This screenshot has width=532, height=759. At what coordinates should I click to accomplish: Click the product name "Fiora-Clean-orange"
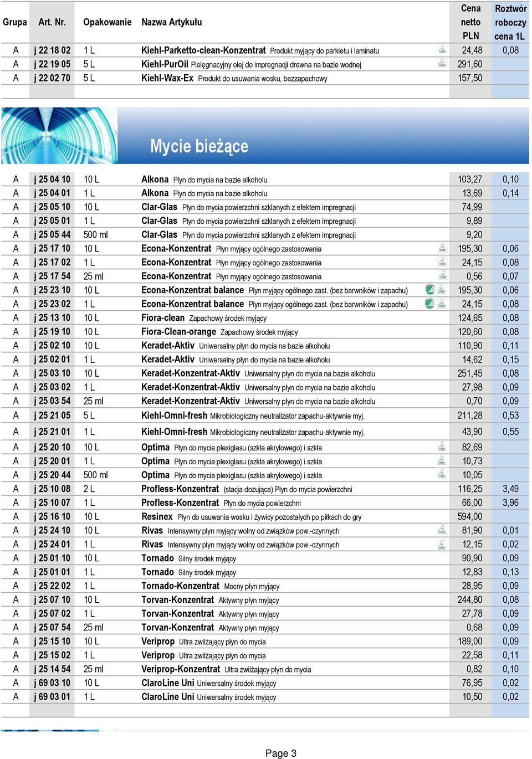click(x=178, y=331)
